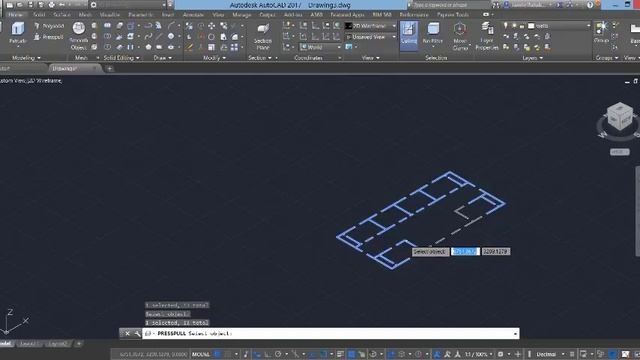This screenshot has height=360, width=640.
Task: Click the highlighted dynamic input coordinate field
Action: (x=465, y=251)
